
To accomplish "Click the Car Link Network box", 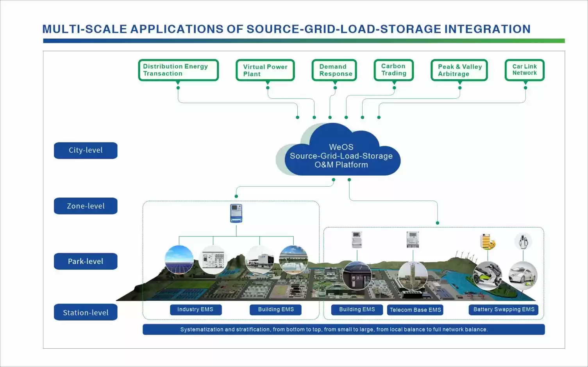I will tap(525, 70).
